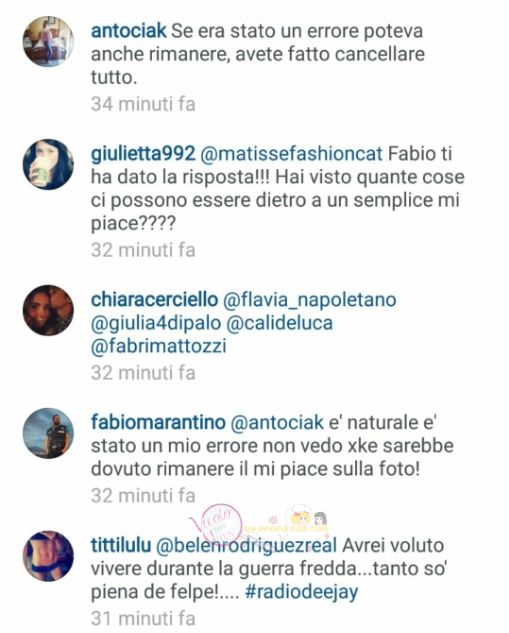Open fabiomarantino's profile avatar
Image resolution: width=509 pixels, height=633 pixels.
(x=48, y=433)
